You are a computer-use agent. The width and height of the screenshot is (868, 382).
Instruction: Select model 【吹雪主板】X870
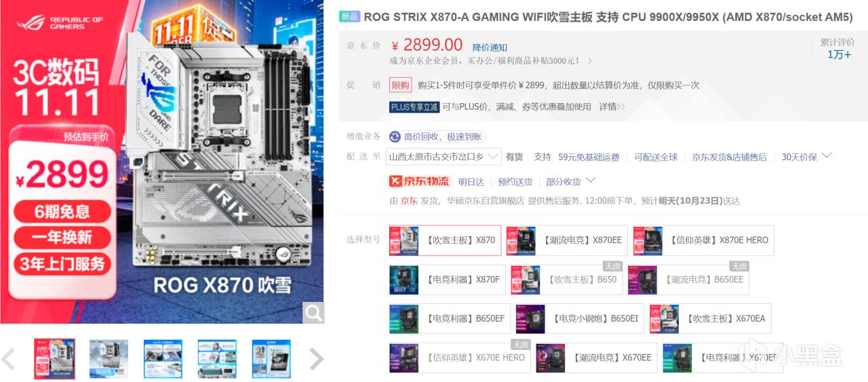[x=445, y=240]
